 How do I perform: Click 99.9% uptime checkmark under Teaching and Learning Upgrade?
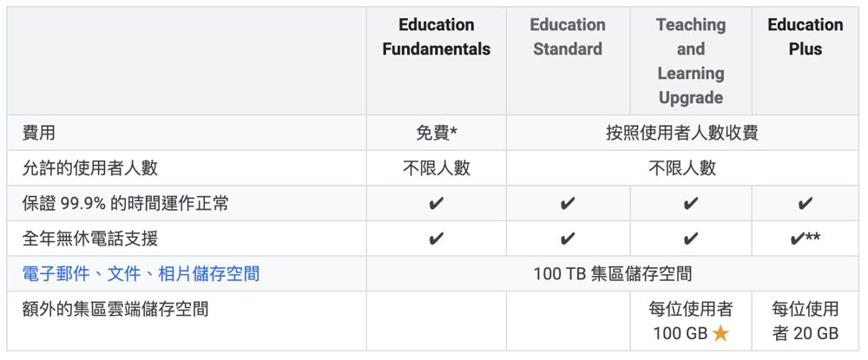click(x=690, y=204)
